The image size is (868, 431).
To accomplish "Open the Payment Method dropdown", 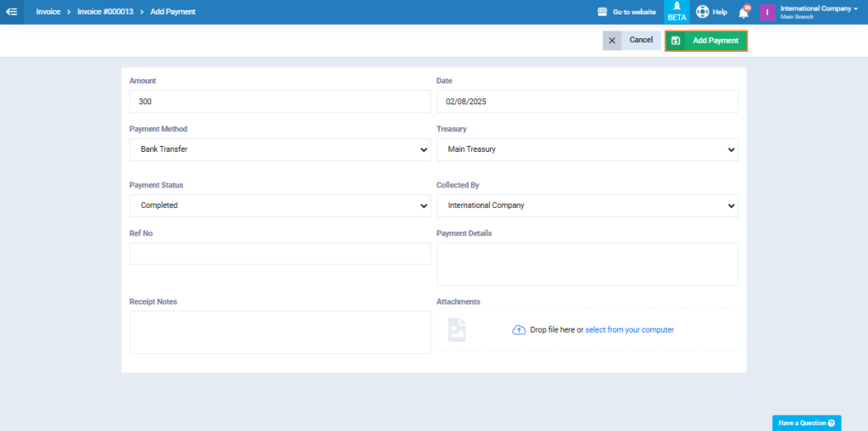I will (280, 149).
